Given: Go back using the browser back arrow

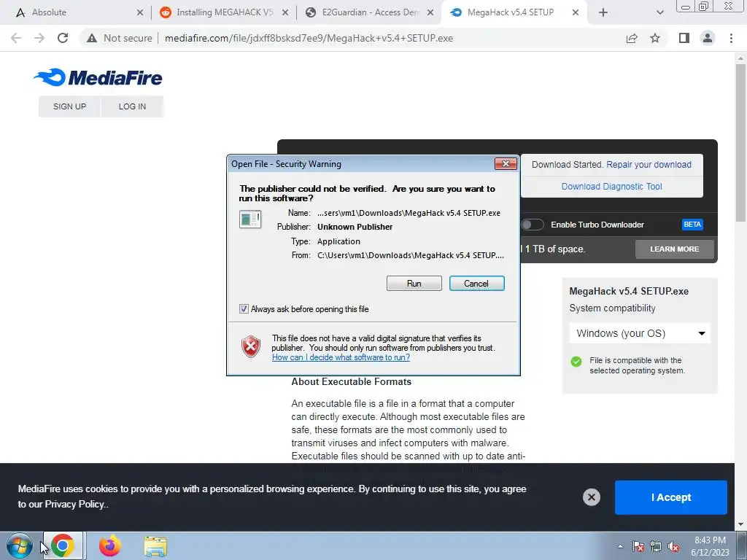Looking at the screenshot, I should coord(16,38).
